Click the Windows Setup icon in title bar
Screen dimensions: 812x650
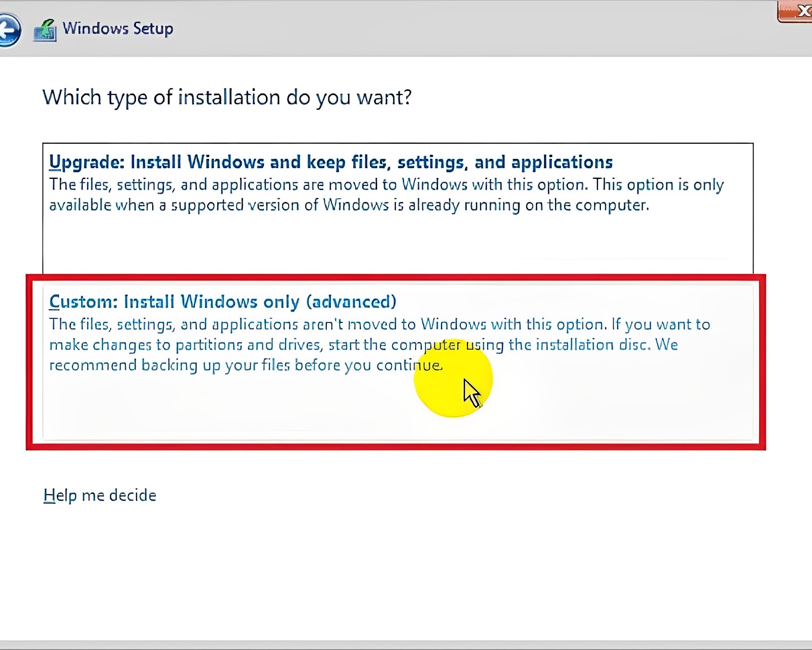coord(45,30)
